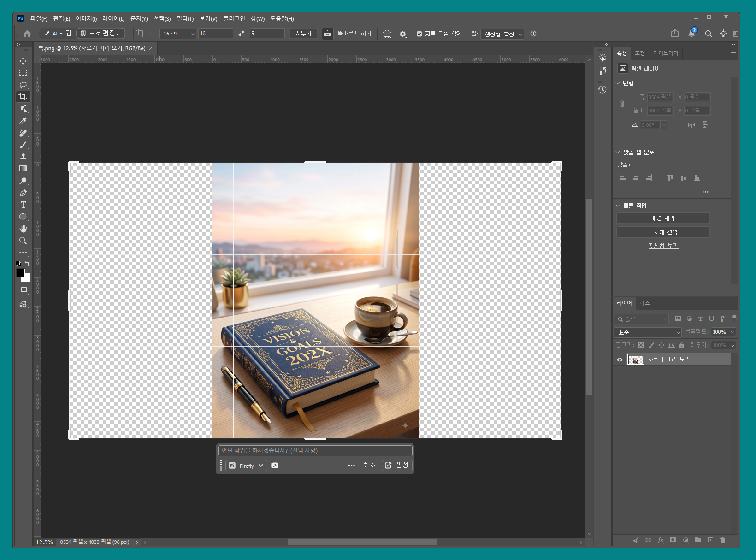The height and width of the screenshot is (560, 756).
Task: Select the Eyedropper tool
Action: [23, 121]
